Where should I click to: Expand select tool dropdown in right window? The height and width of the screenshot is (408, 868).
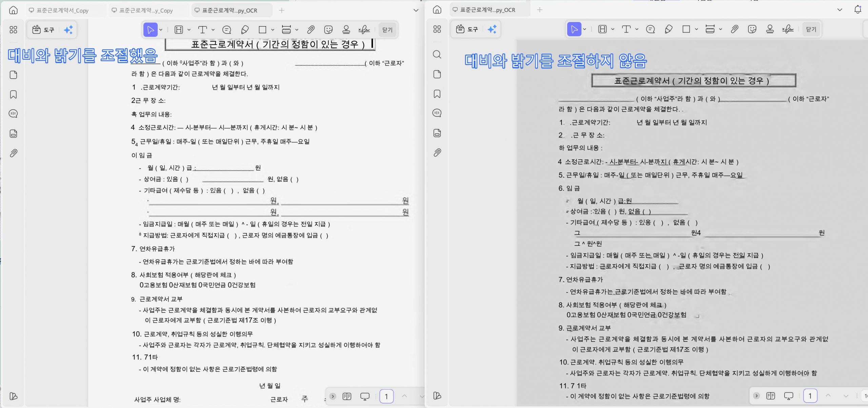[585, 29]
